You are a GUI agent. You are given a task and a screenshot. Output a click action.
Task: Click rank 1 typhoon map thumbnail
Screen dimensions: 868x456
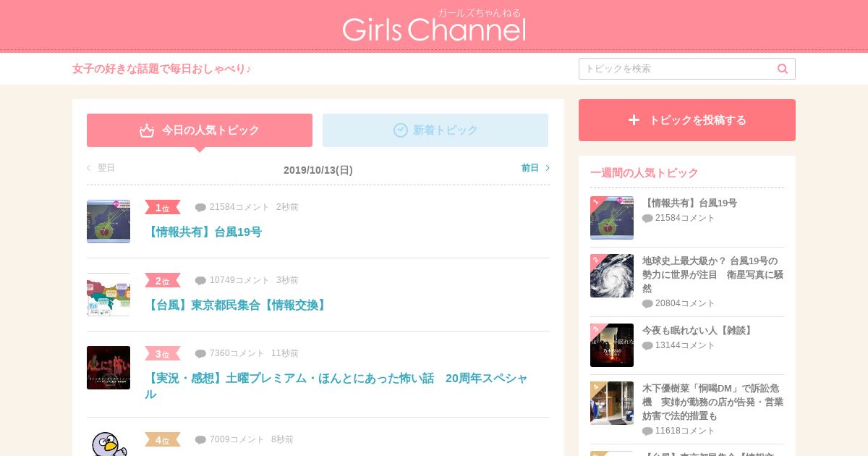point(109,221)
